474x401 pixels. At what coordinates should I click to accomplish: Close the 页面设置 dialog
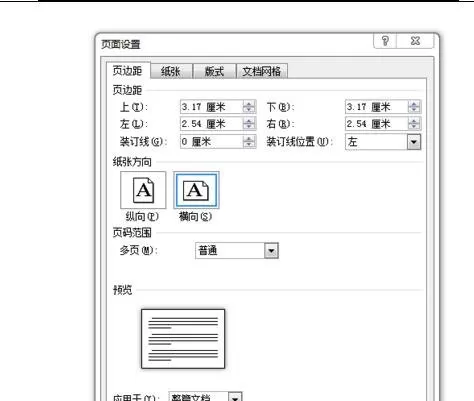pos(415,41)
